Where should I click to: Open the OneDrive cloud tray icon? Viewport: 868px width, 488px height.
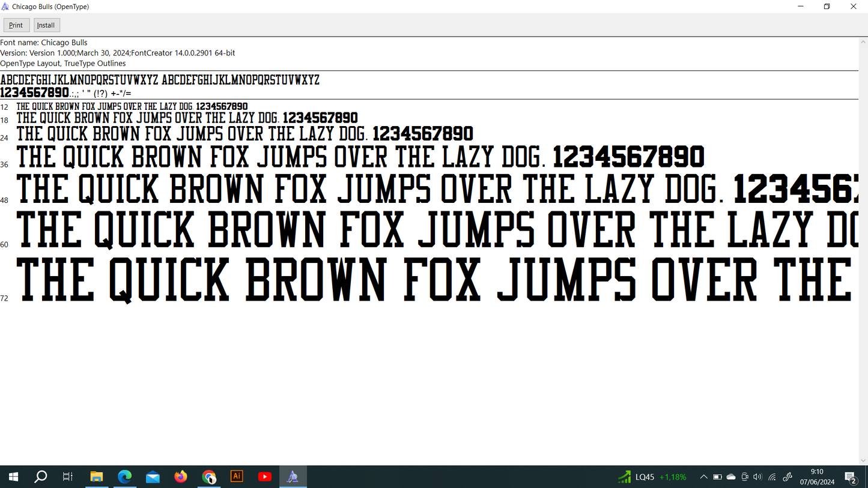click(x=731, y=477)
